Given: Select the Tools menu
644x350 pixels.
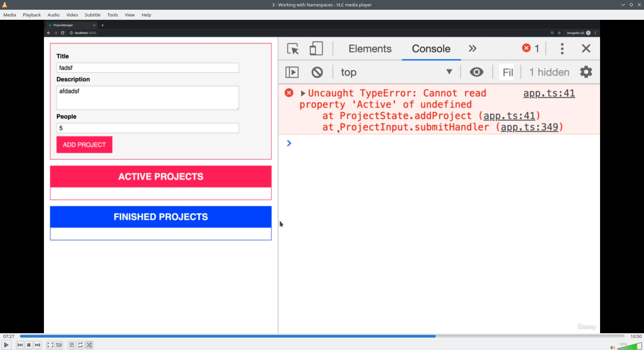Looking at the screenshot, I should click(x=113, y=15).
